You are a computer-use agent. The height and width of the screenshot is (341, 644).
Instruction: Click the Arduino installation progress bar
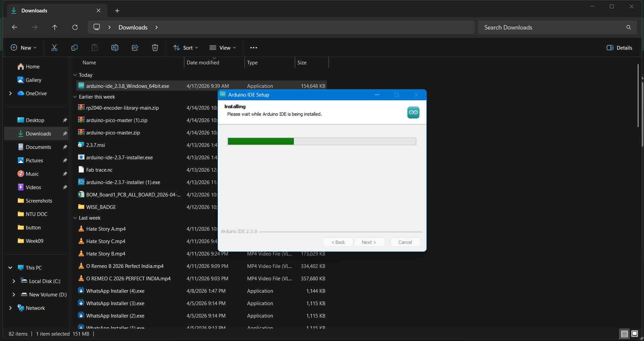pyautogui.click(x=322, y=141)
